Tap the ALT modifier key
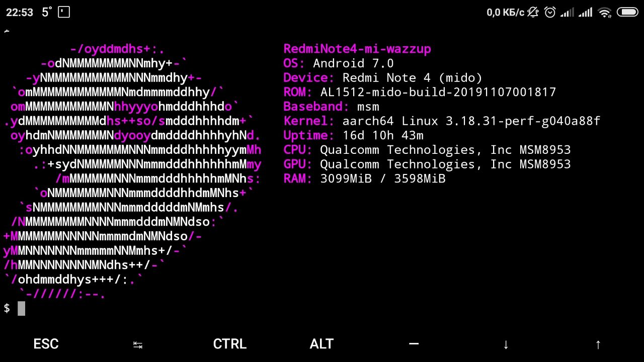Image resolution: width=644 pixels, height=362 pixels. (x=322, y=344)
